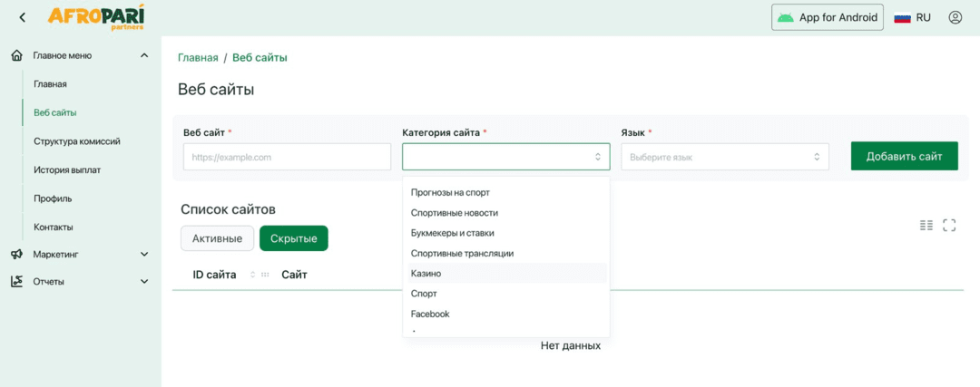Open the user account icon
The width and height of the screenshot is (980, 387).
(955, 17)
